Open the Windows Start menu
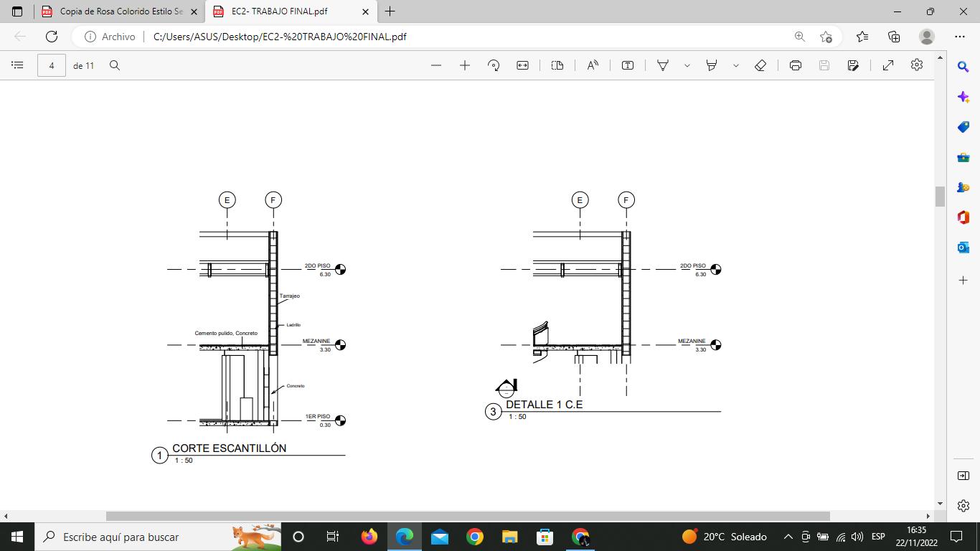Screen dimensions: 980x551 click(17, 537)
